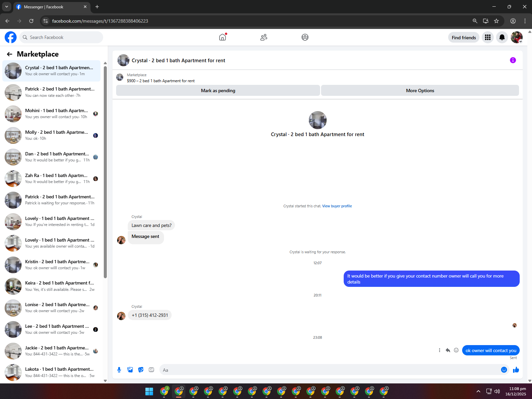Image resolution: width=532 pixels, height=399 pixels.
Task: Open browser zoom magnifier icon
Action: (475, 21)
